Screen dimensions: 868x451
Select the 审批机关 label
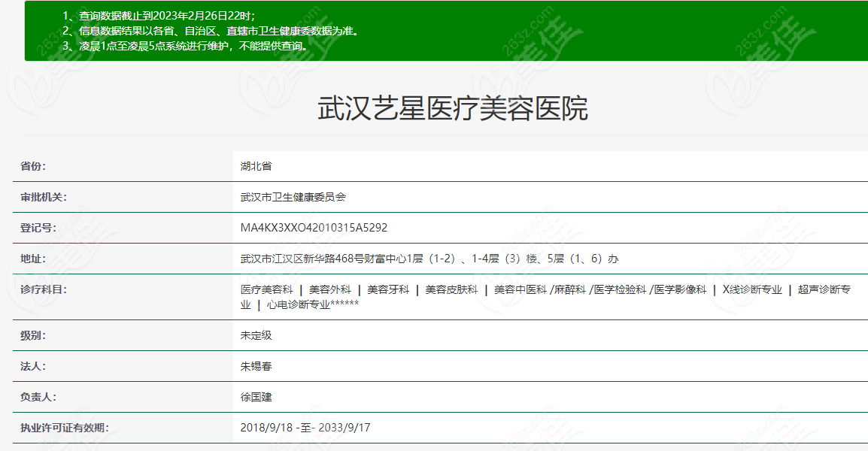tap(43, 197)
